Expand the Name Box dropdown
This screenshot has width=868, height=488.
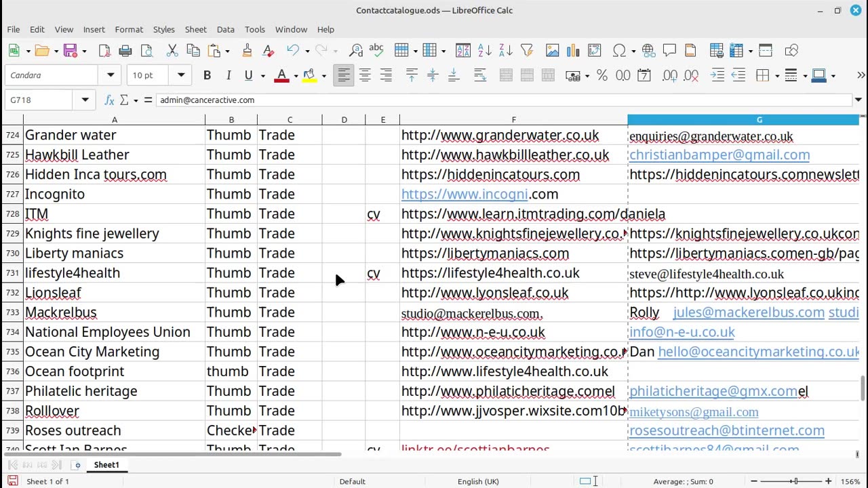[85, 100]
